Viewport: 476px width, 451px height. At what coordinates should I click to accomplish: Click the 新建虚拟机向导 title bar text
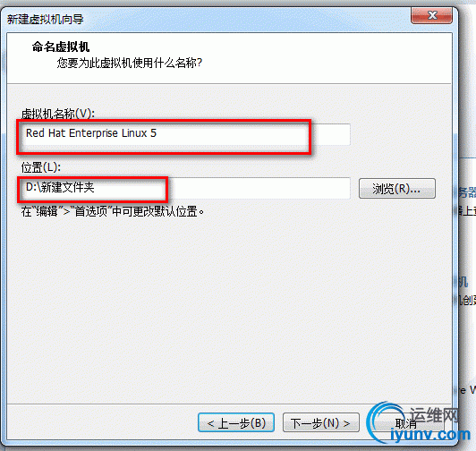[46, 20]
